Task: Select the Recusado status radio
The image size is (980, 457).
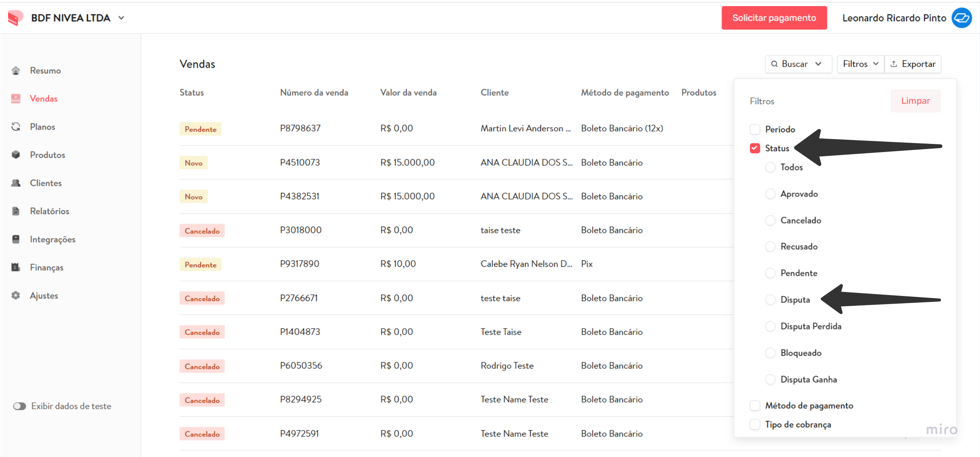Action: coord(770,247)
